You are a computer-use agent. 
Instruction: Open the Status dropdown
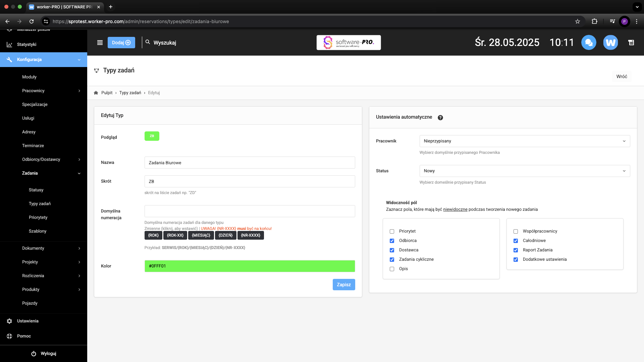click(525, 171)
